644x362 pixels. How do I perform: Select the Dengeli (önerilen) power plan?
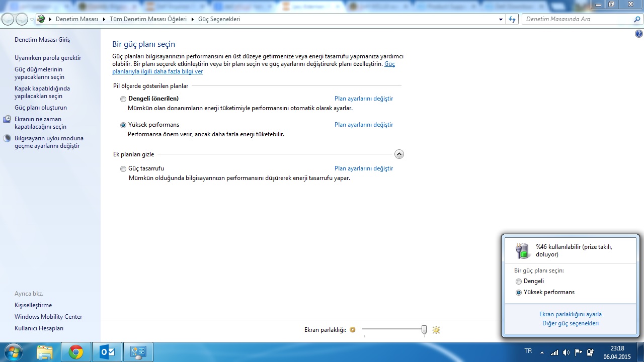(x=123, y=99)
